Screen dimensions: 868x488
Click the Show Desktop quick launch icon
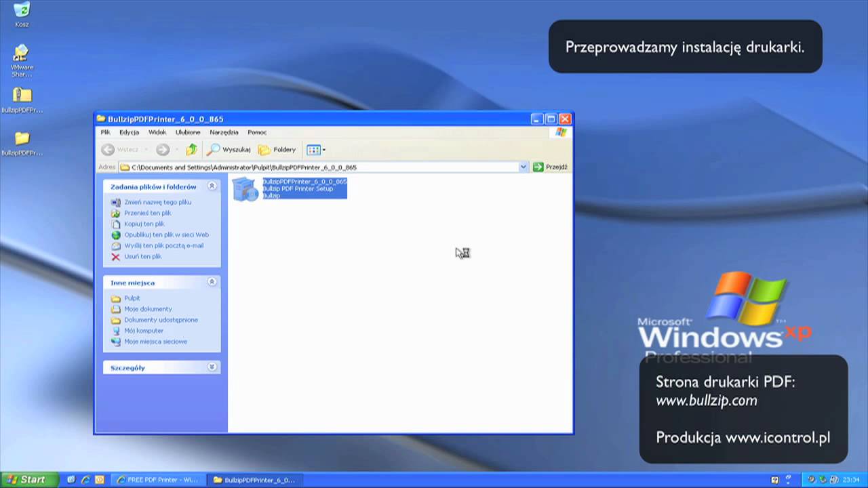71,480
